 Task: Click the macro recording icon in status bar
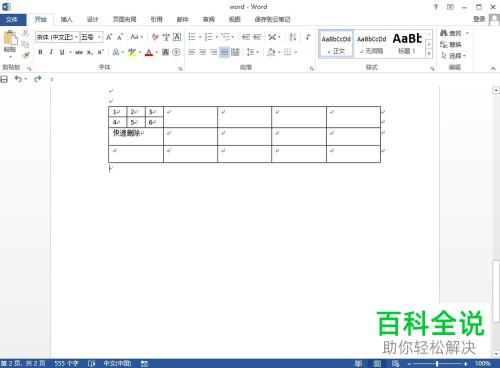(x=144, y=363)
